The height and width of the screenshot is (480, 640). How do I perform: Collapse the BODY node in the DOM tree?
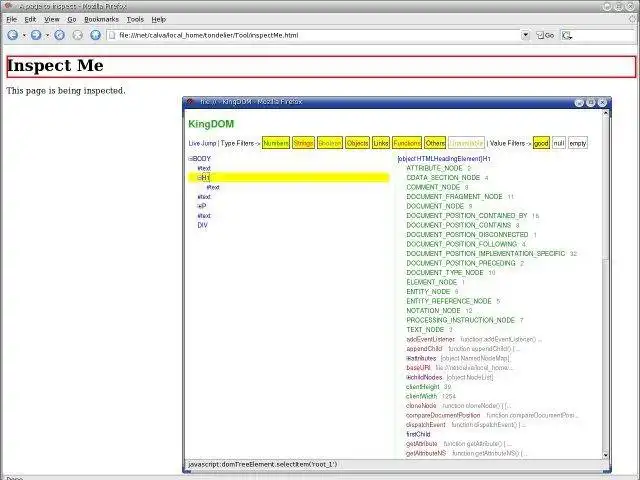190,159
